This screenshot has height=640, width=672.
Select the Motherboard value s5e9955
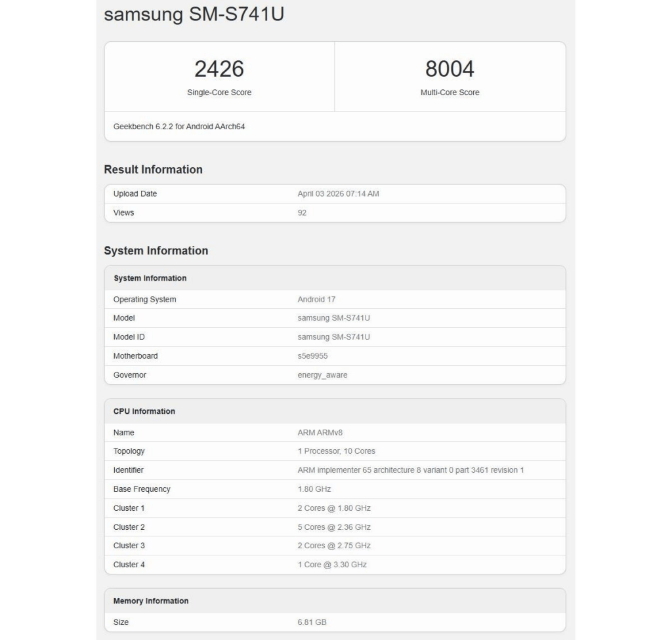(313, 355)
